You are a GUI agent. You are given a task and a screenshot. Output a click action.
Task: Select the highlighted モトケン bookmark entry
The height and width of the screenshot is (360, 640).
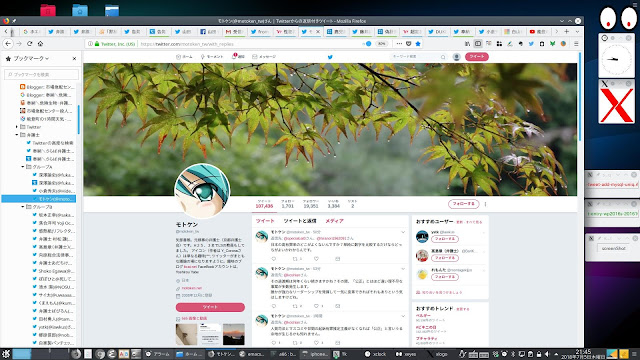tap(39, 199)
